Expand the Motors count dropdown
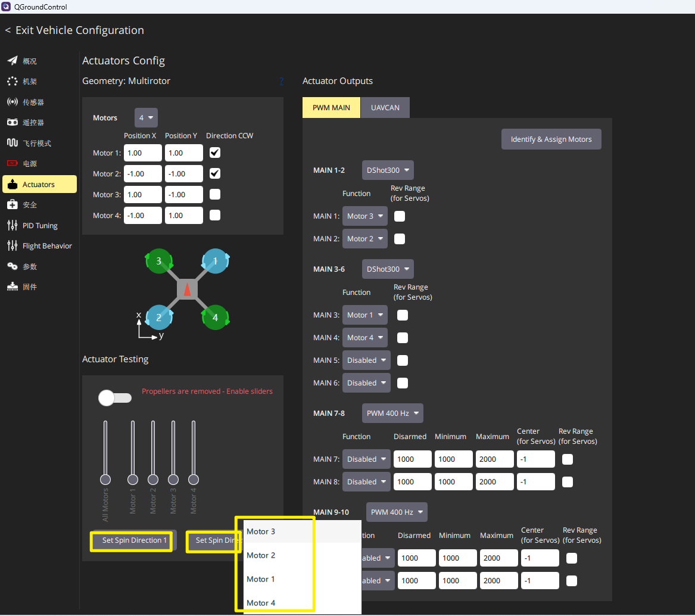Screen dimensions: 695x616 pos(146,117)
